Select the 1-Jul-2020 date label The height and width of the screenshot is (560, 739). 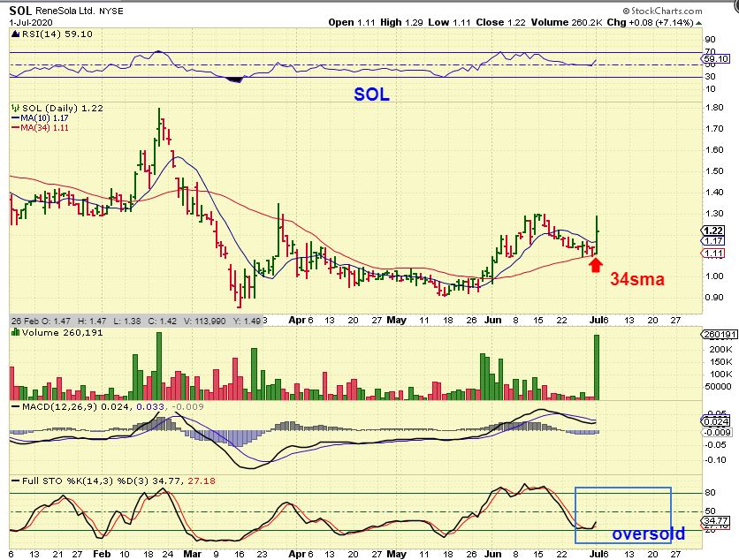31,23
